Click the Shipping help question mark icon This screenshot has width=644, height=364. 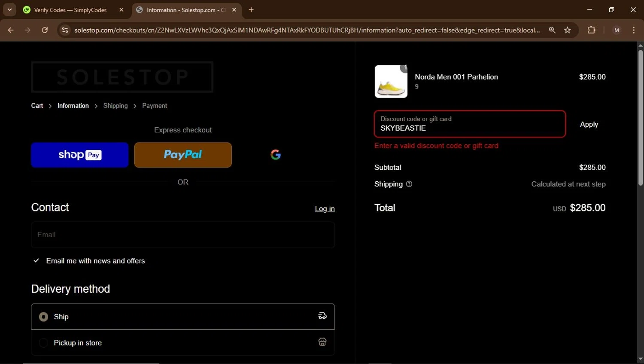pos(409,184)
